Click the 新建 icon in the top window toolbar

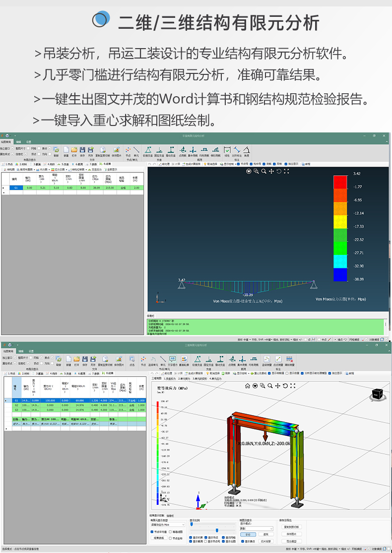pos(66,150)
